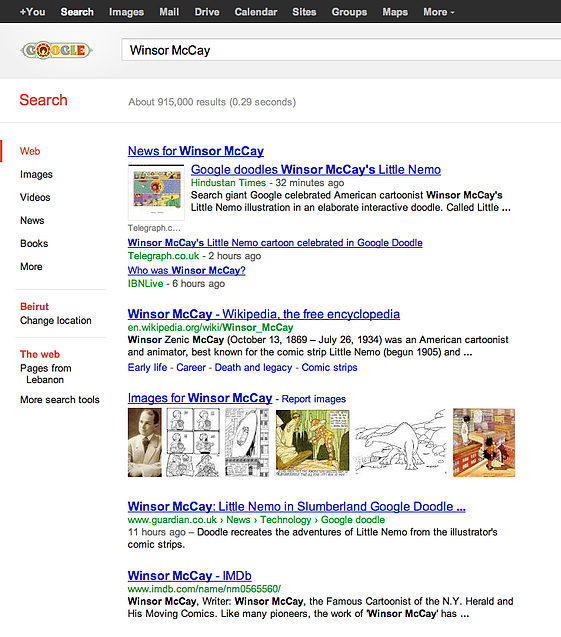Switch to Videos filter in sidebar
This screenshot has width=561, height=637.
point(35,197)
